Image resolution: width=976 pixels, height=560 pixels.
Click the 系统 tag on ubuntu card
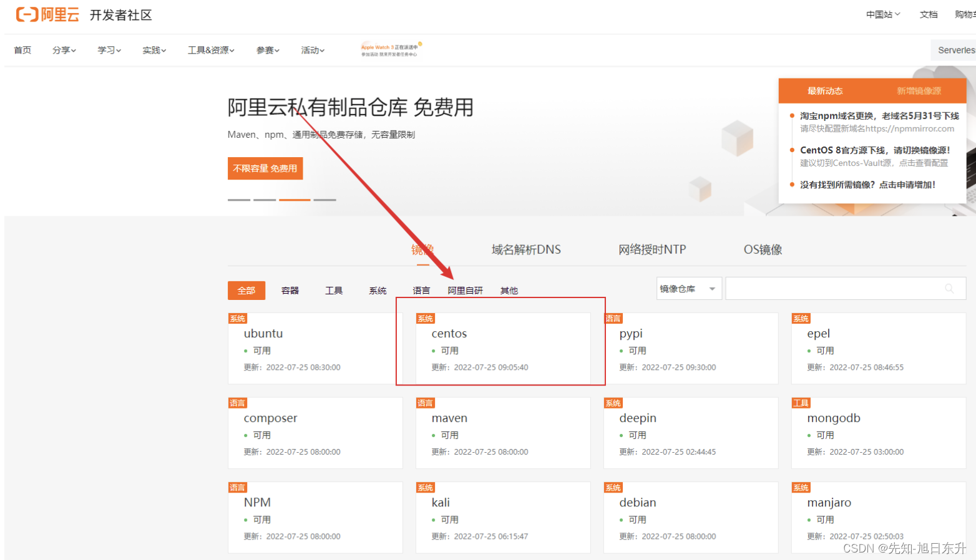point(238,319)
